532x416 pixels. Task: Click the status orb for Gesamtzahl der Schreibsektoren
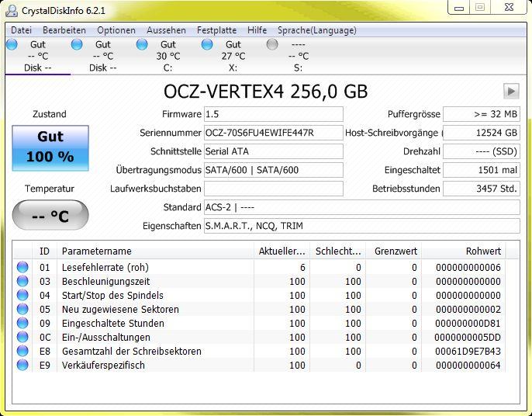22,351
